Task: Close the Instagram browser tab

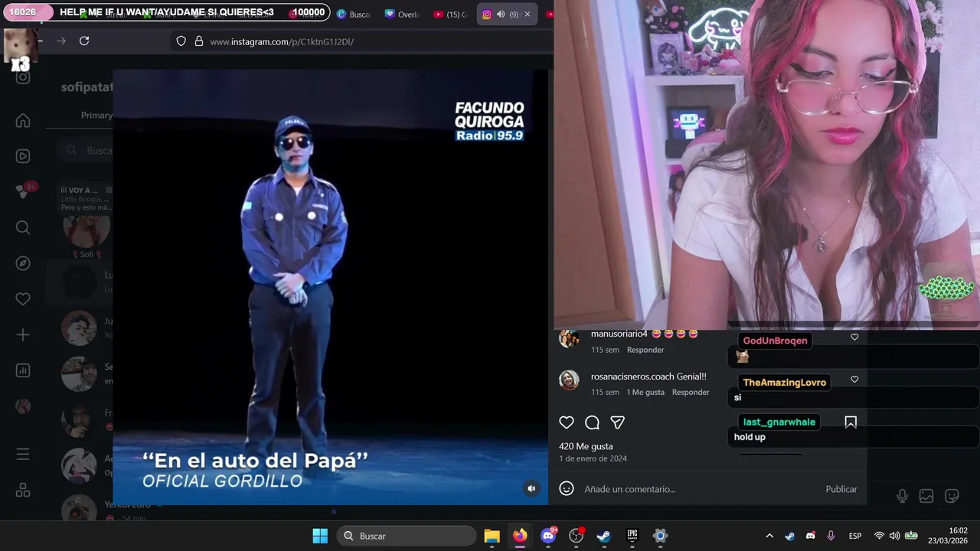Action: point(527,15)
